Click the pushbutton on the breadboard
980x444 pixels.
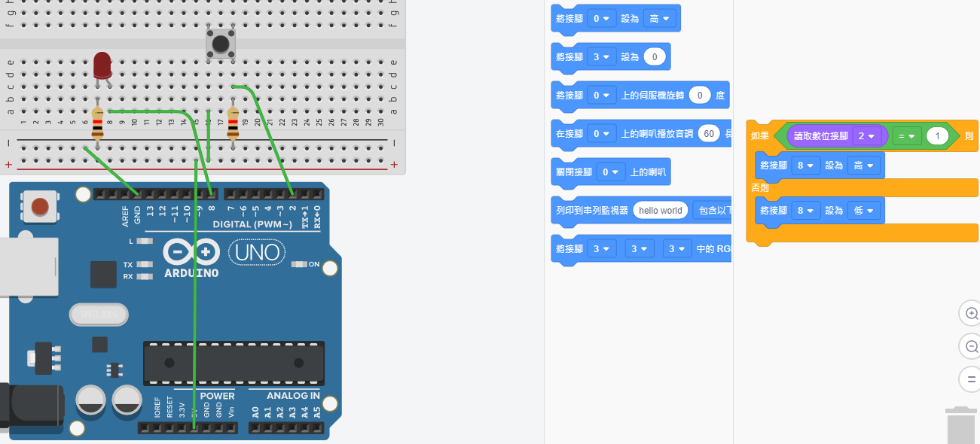pyautogui.click(x=221, y=44)
